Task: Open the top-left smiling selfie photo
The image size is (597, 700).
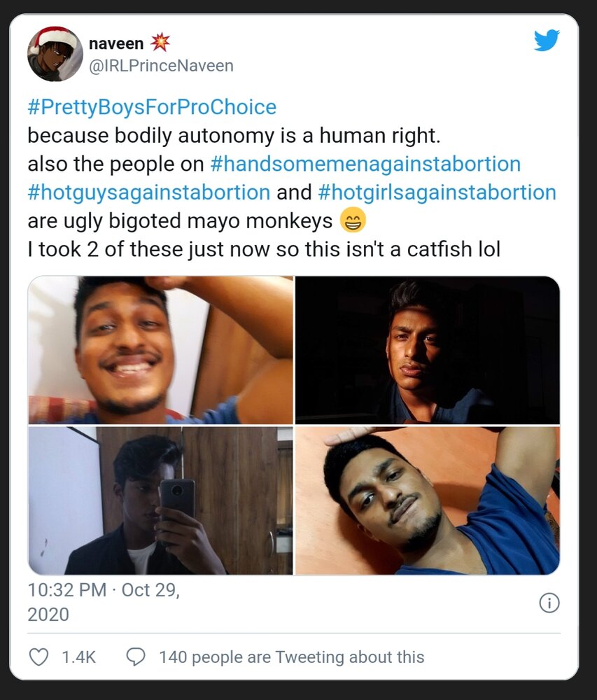Action: [161, 350]
